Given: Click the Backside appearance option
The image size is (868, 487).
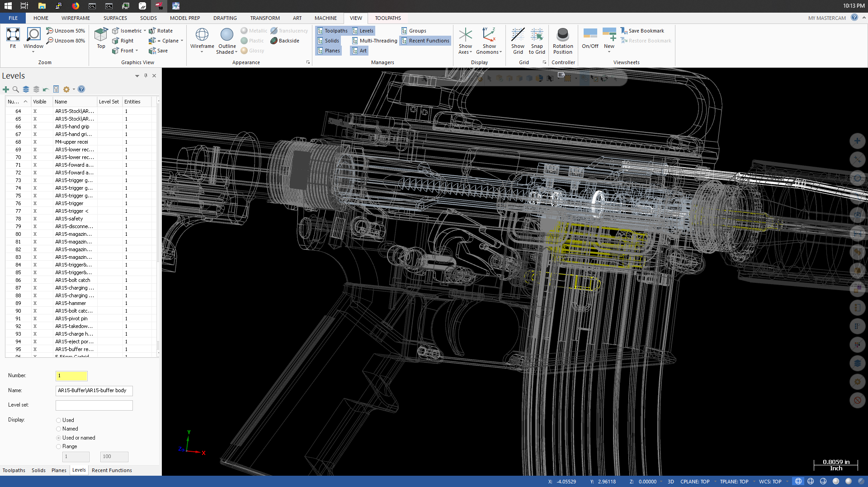Looking at the screenshot, I should (x=285, y=41).
